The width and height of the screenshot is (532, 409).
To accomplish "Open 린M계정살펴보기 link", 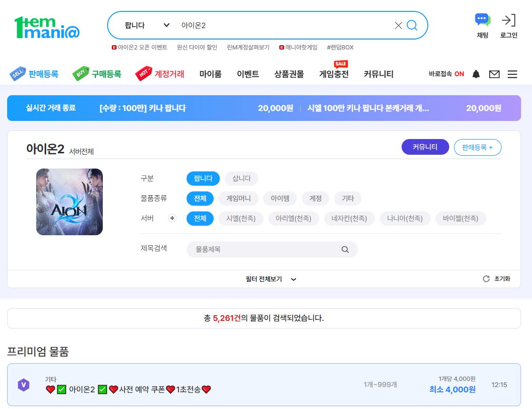I will tap(248, 47).
